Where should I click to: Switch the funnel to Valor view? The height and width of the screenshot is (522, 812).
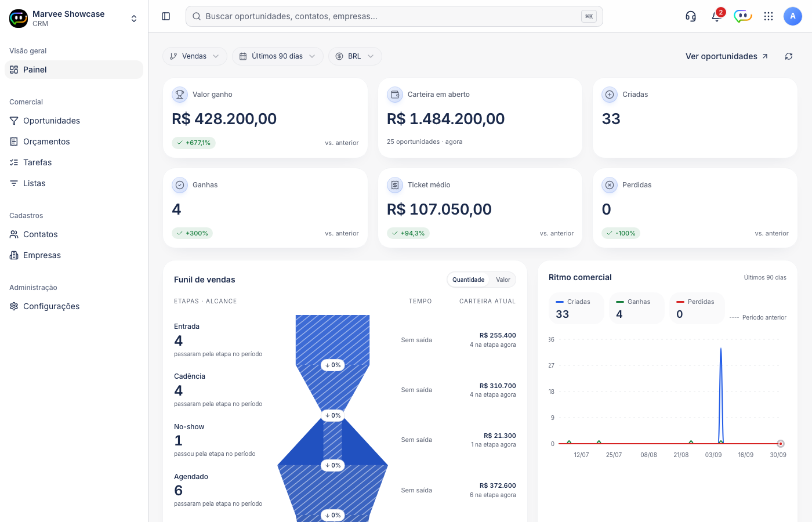pos(503,280)
